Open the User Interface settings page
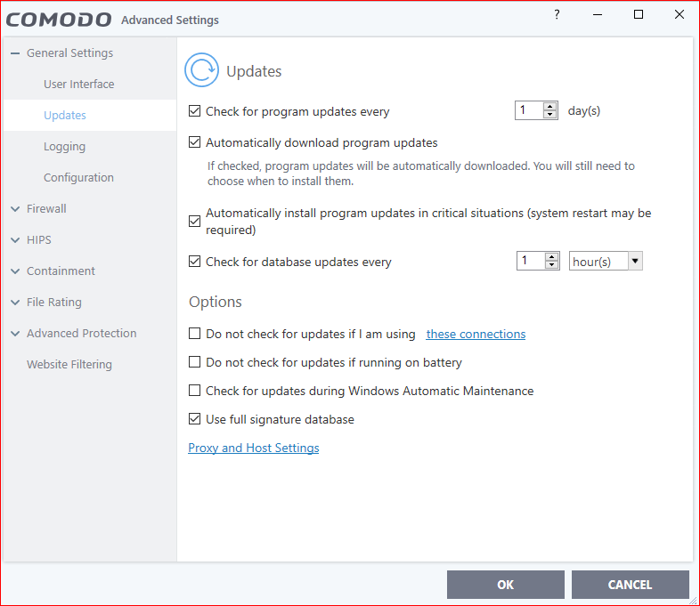Image resolution: width=700 pixels, height=606 pixels. [x=78, y=85]
